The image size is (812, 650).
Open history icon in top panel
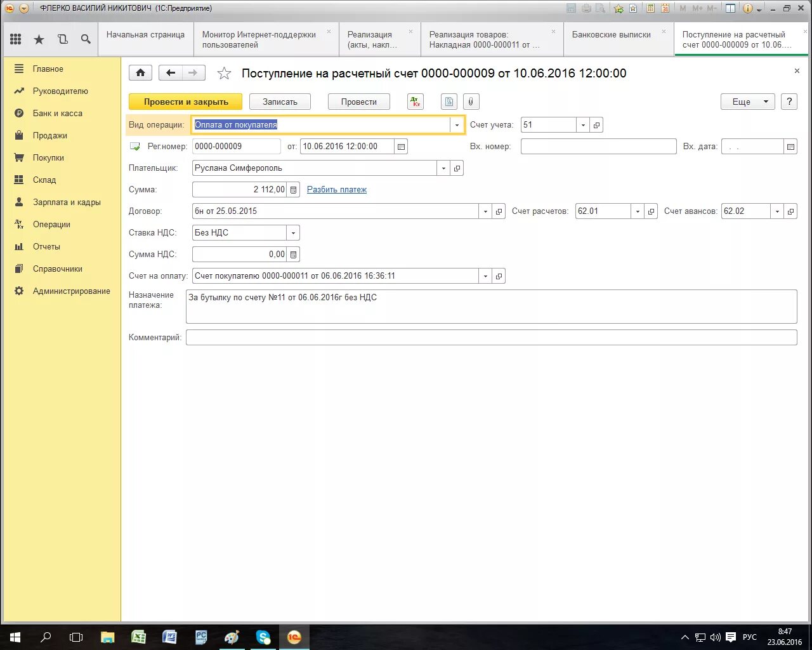pos(62,39)
